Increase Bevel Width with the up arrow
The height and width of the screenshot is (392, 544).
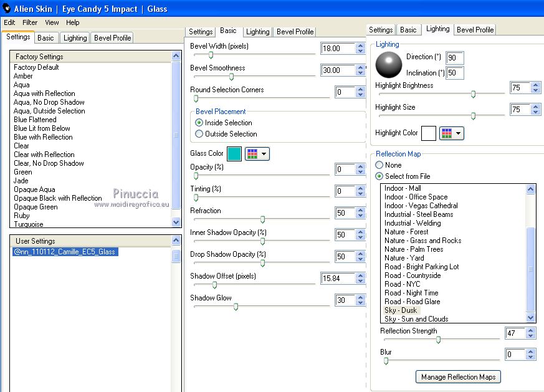point(361,45)
